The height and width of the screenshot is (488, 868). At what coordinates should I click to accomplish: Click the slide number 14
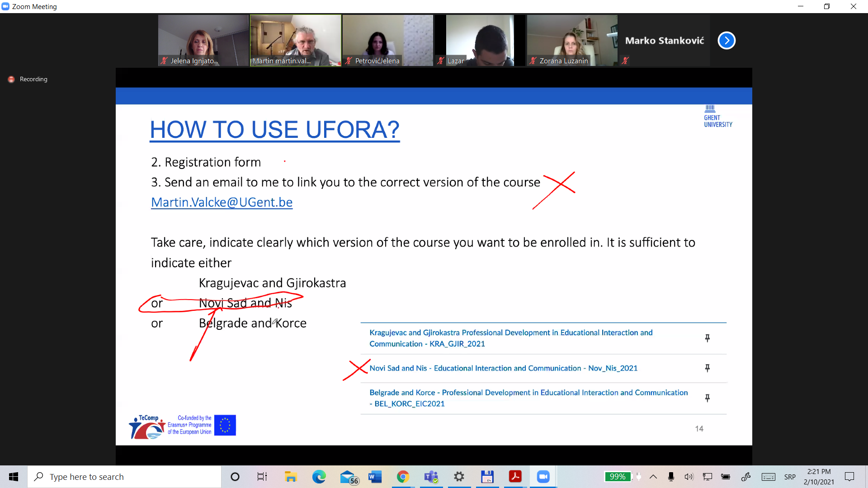click(x=699, y=429)
